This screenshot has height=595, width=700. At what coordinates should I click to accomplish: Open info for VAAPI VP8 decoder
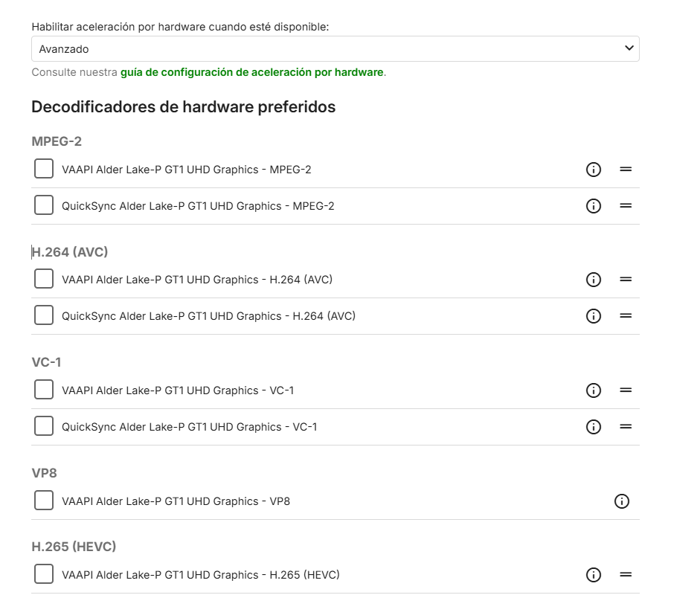click(x=623, y=501)
